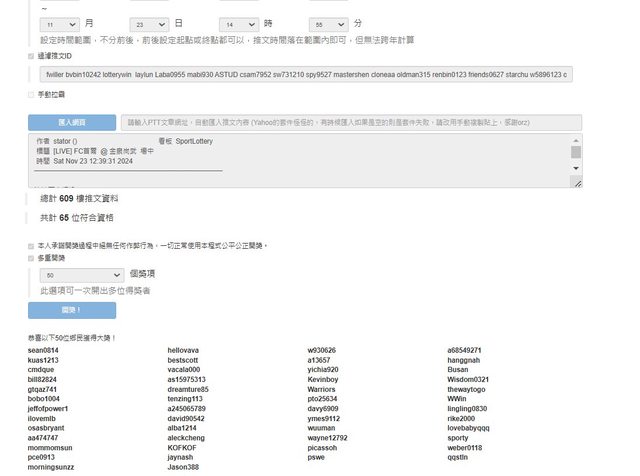The image size is (640, 476).
Task: Click the article box scrollbar down arrow
Action: point(576,183)
